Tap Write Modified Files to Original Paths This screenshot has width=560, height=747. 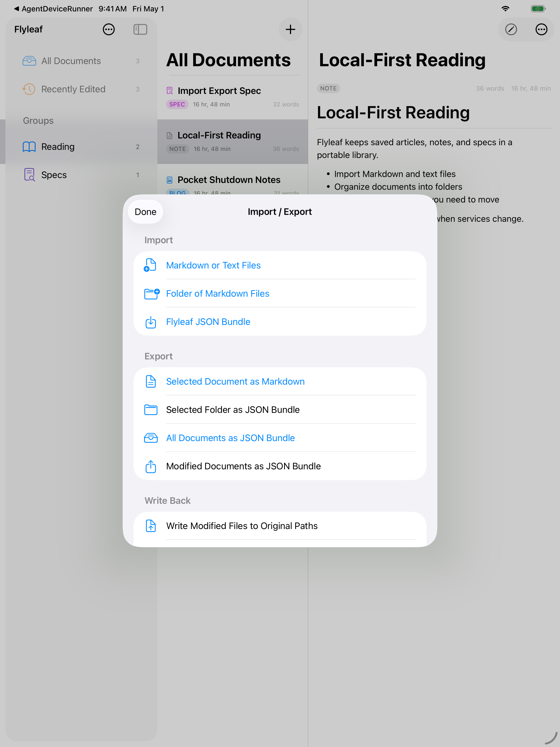tap(280, 526)
